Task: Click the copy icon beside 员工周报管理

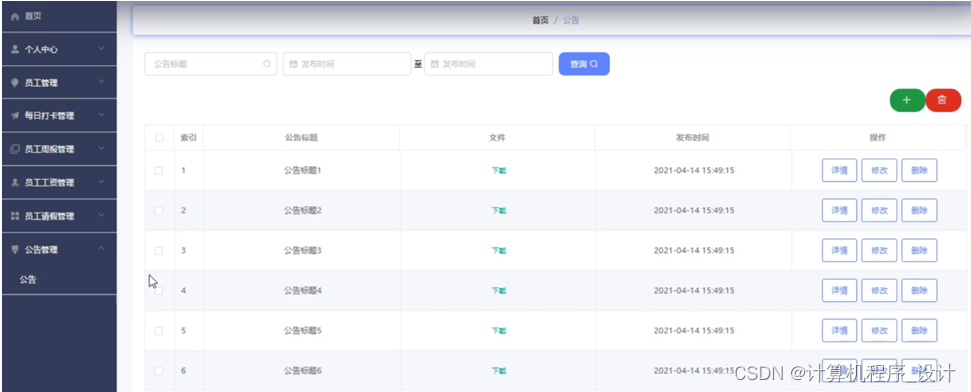Action: pos(15,149)
